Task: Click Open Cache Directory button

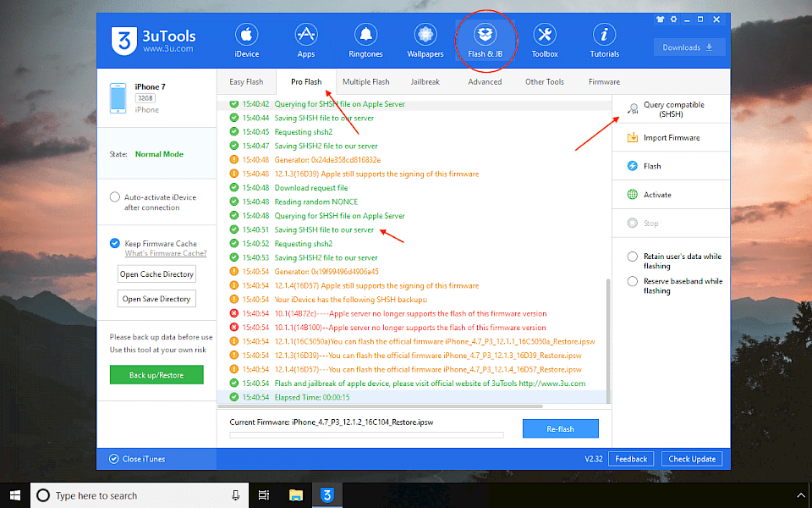Action: tap(156, 274)
